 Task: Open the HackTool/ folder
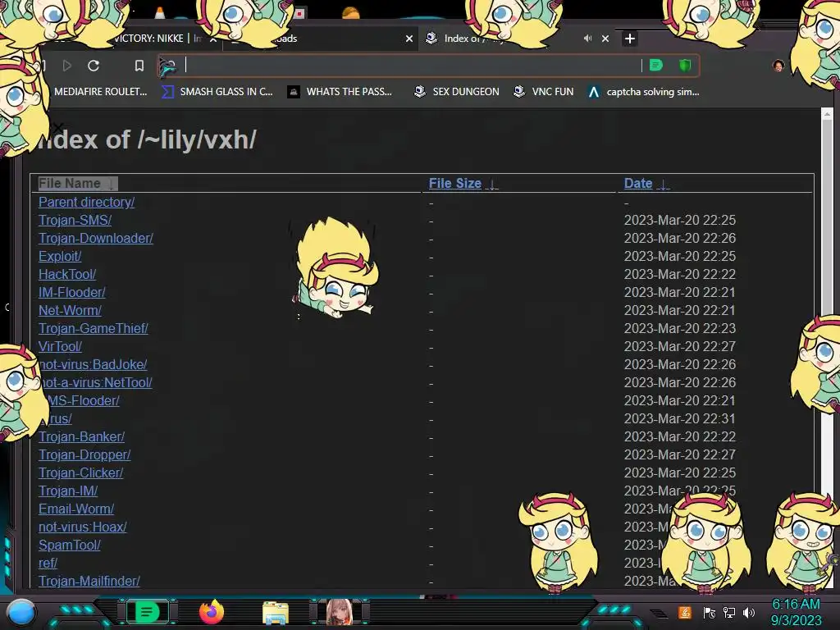pyautogui.click(x=67, y=274)
